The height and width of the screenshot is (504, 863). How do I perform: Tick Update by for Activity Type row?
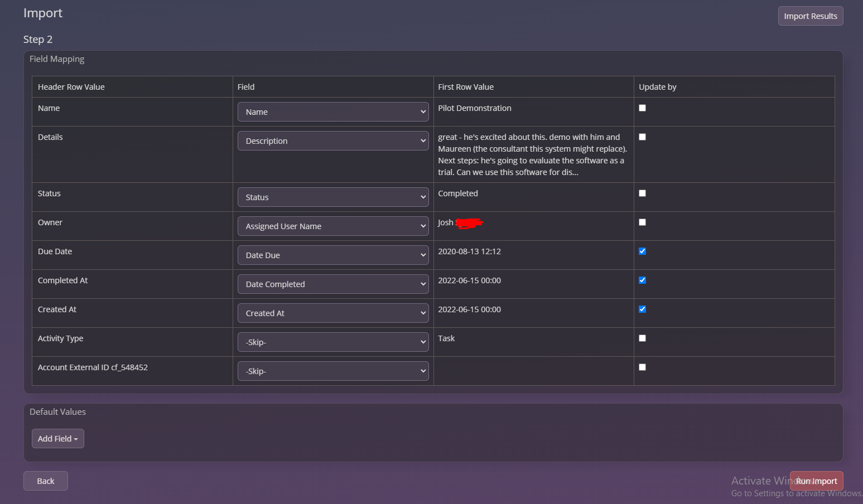[642, 338]
